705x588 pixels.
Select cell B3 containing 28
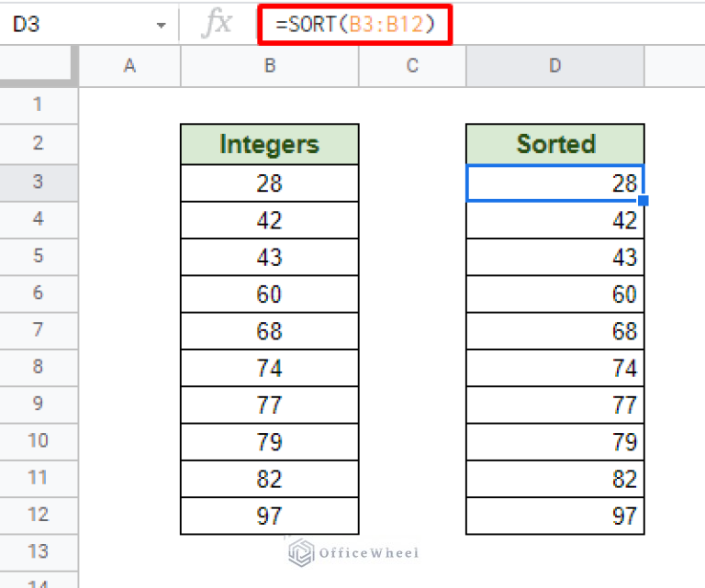click(x=270, y=183)
